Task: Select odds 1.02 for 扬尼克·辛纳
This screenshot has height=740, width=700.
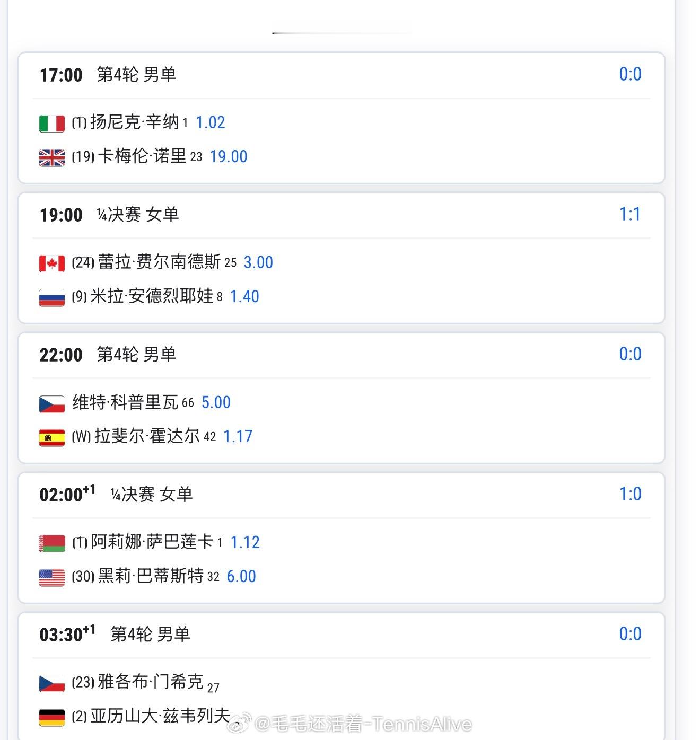Action: 211,122
